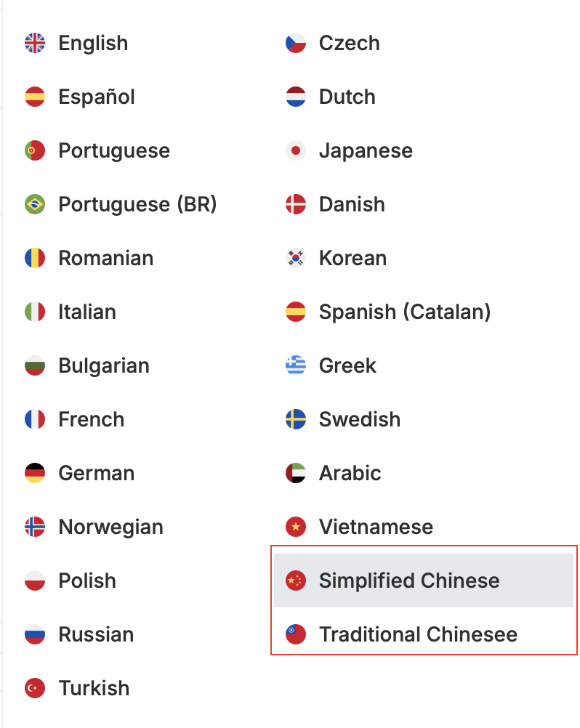
Task: Switch language to French
Action: point(91,419)
